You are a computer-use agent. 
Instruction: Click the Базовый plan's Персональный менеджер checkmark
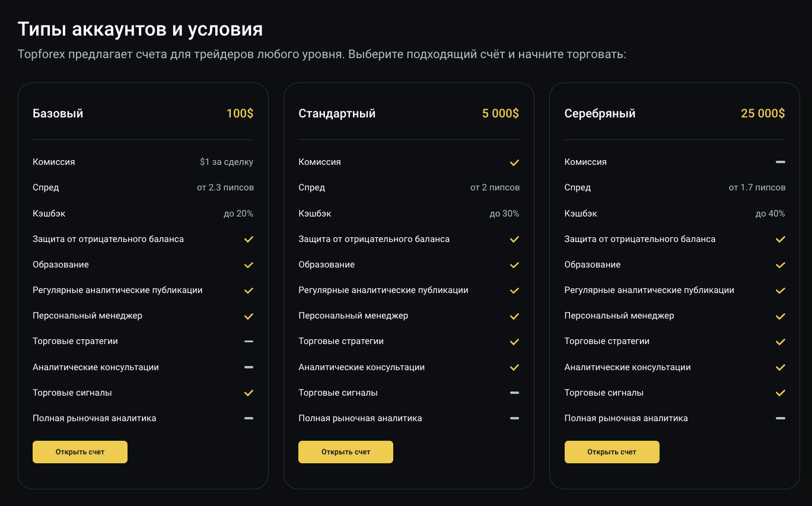[x=249, y=316]
